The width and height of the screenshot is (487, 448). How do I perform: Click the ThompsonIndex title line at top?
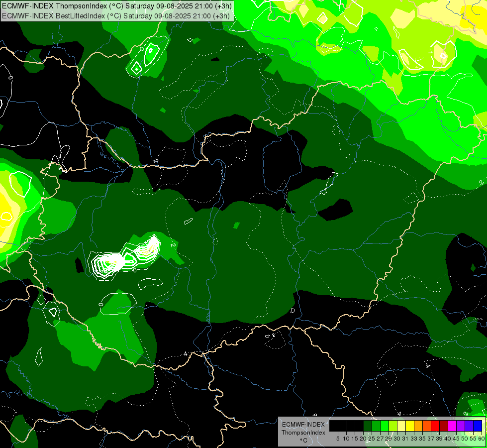point(117,6)
